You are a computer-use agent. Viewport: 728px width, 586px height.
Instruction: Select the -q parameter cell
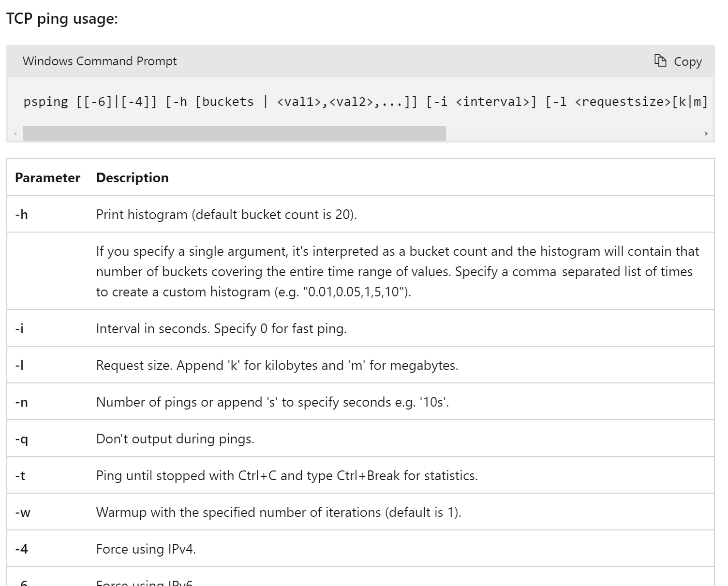(x=22, y=439)
